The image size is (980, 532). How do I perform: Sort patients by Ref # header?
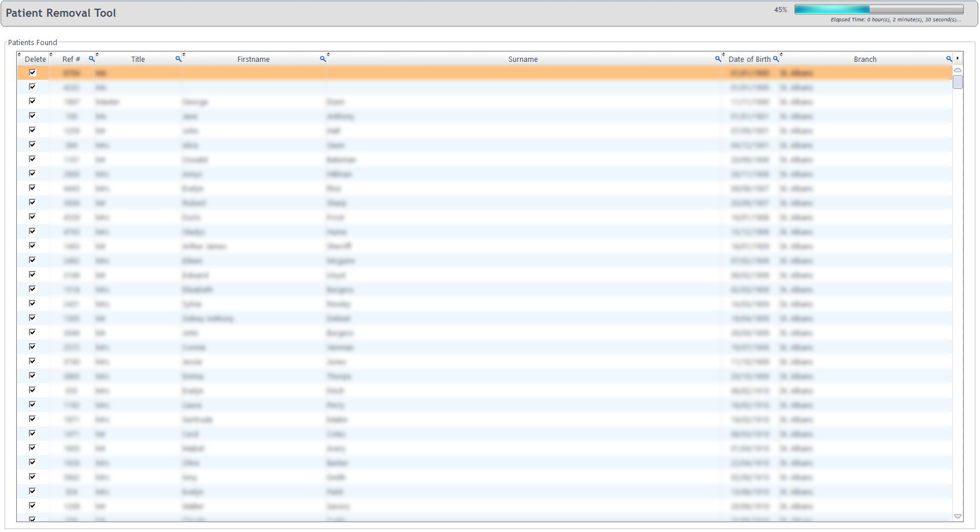(x=71, y=59)
